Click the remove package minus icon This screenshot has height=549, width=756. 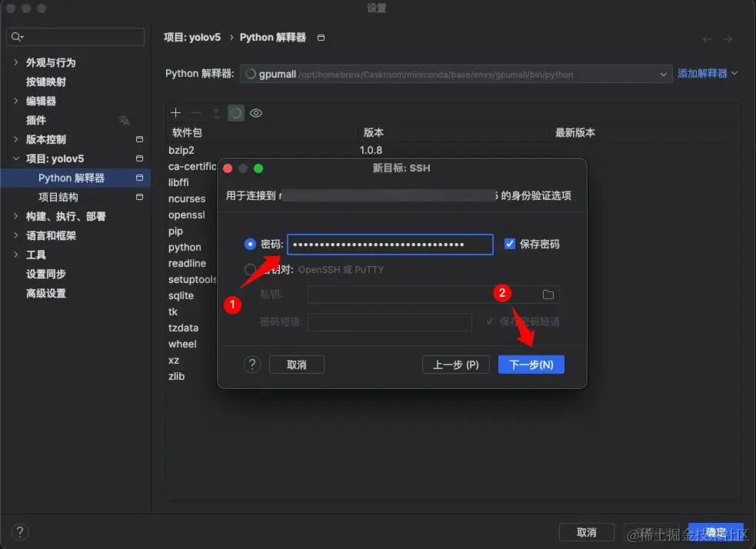(196, 113)
